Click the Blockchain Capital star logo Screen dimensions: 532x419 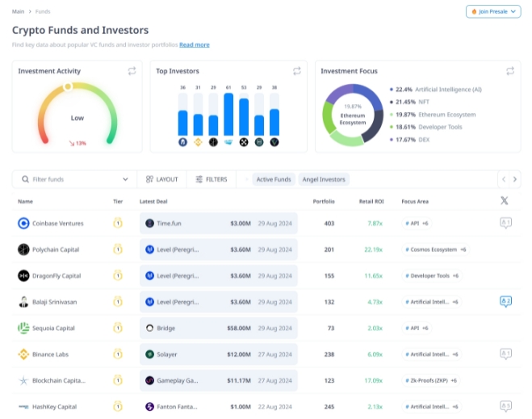(x=23, y=380)
